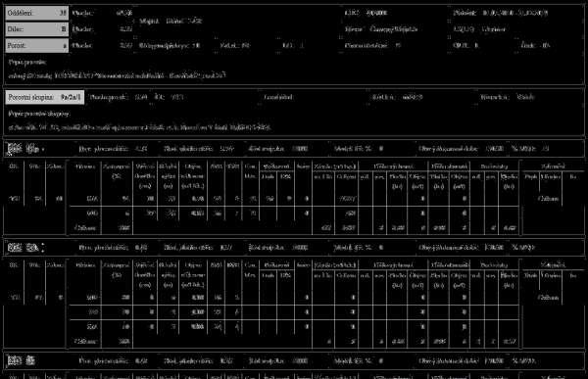
Task: Click the Oddělení field showing 38
Action: [37, 13]
